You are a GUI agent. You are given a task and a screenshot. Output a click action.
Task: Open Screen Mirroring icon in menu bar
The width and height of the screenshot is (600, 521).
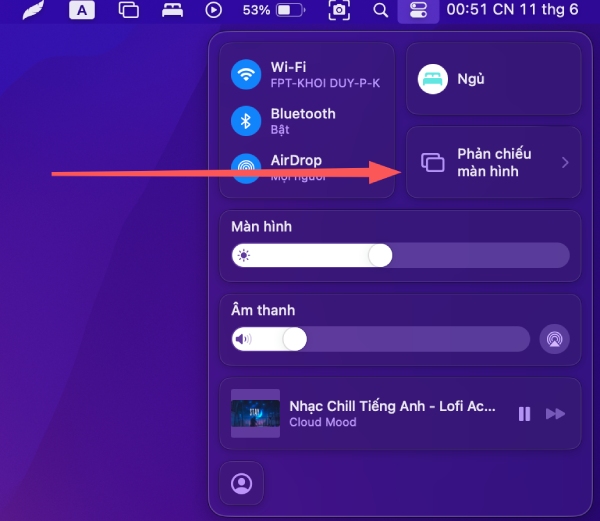(129, 10)
